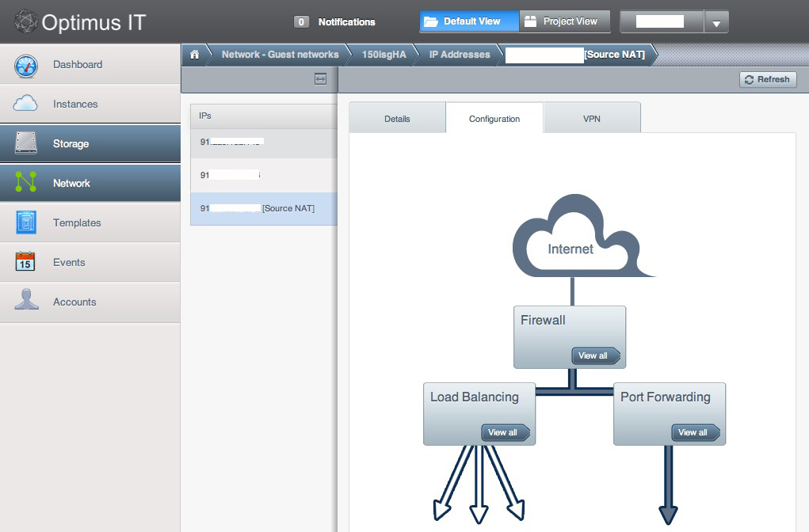809x532 pixels.
Task: Click the Accounts person icon
Action: pos(26,301)
